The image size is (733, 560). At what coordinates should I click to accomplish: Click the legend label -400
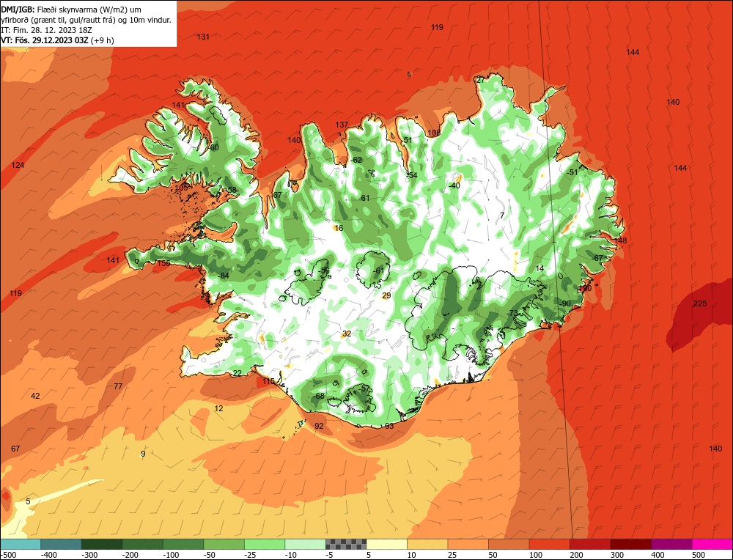tap(49, 555)
